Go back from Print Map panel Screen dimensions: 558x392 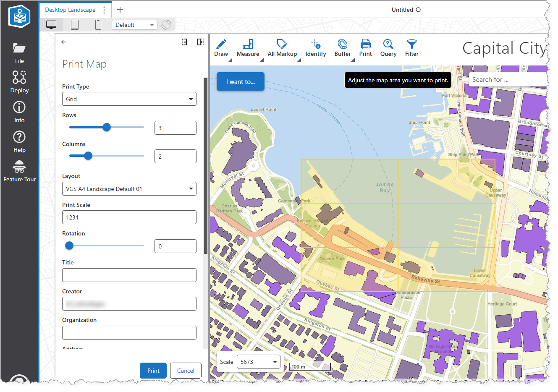[x=63, y=42]
